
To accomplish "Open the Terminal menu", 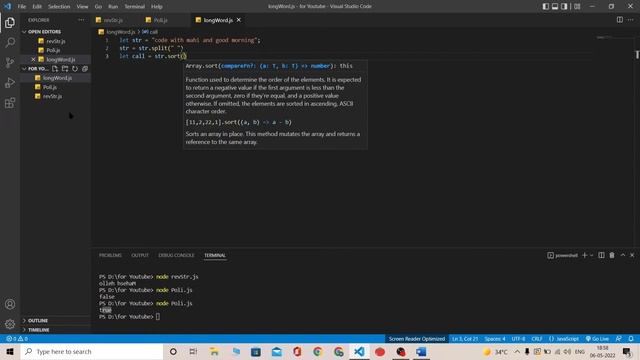I will point(134,7).
